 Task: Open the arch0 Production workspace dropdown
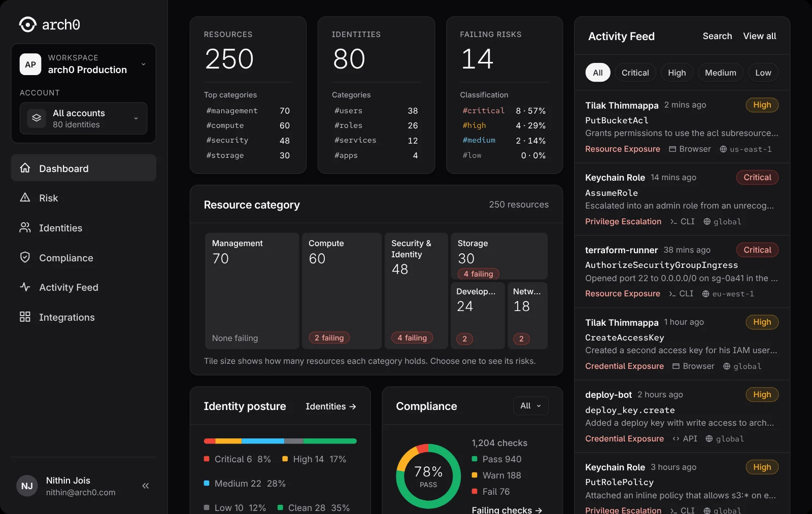tap(83, 64)
